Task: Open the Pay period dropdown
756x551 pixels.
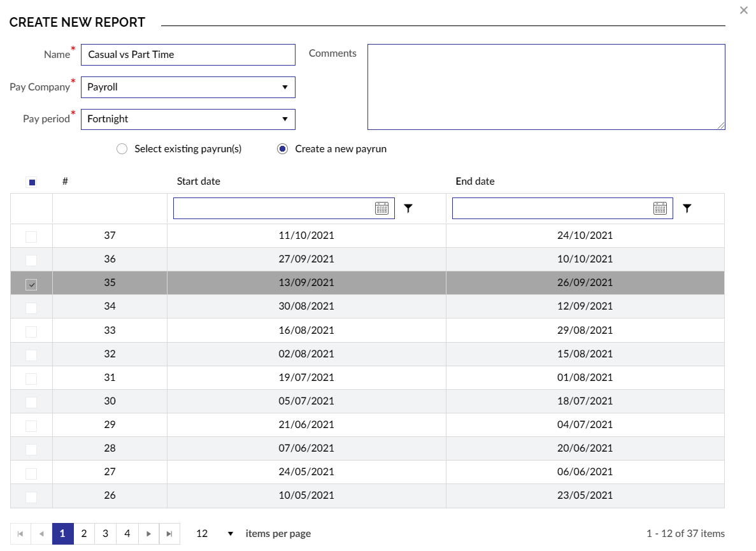Action: click(188, 119)
